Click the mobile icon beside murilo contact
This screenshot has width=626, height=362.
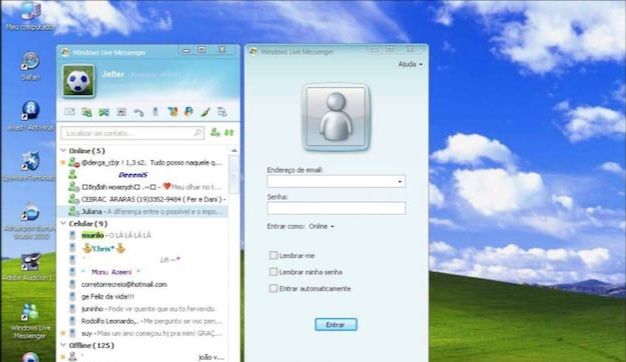[x=72, y=235]
